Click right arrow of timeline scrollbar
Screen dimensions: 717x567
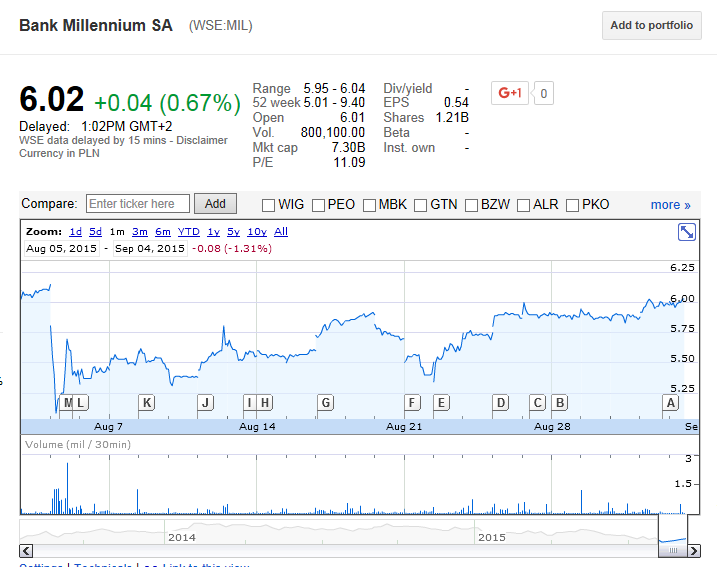[694, 551]
